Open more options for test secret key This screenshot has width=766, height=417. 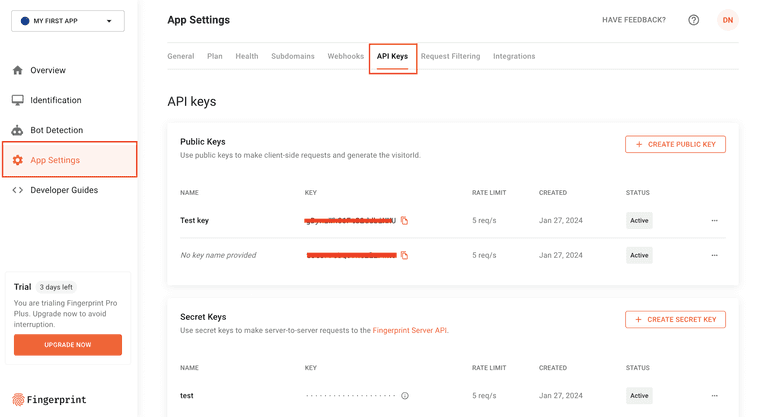[714, 396]
